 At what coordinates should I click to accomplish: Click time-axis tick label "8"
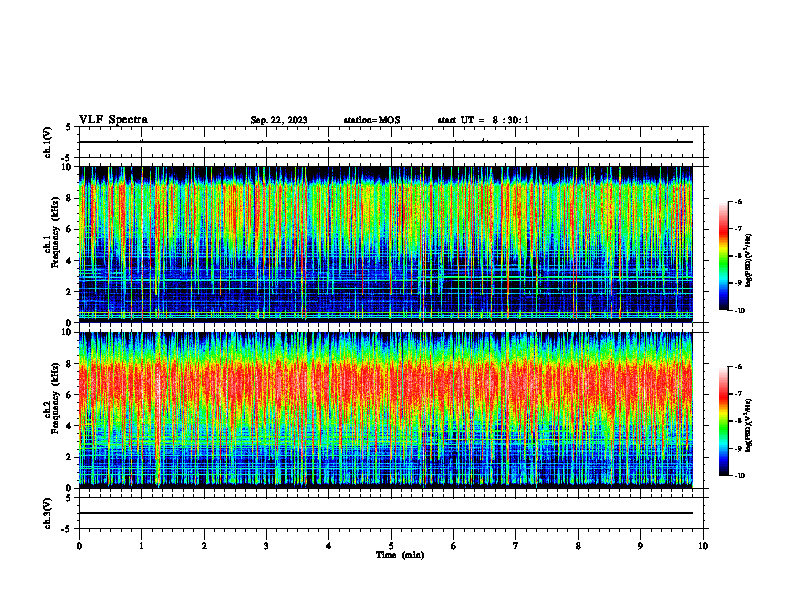(x=578, y=546)
